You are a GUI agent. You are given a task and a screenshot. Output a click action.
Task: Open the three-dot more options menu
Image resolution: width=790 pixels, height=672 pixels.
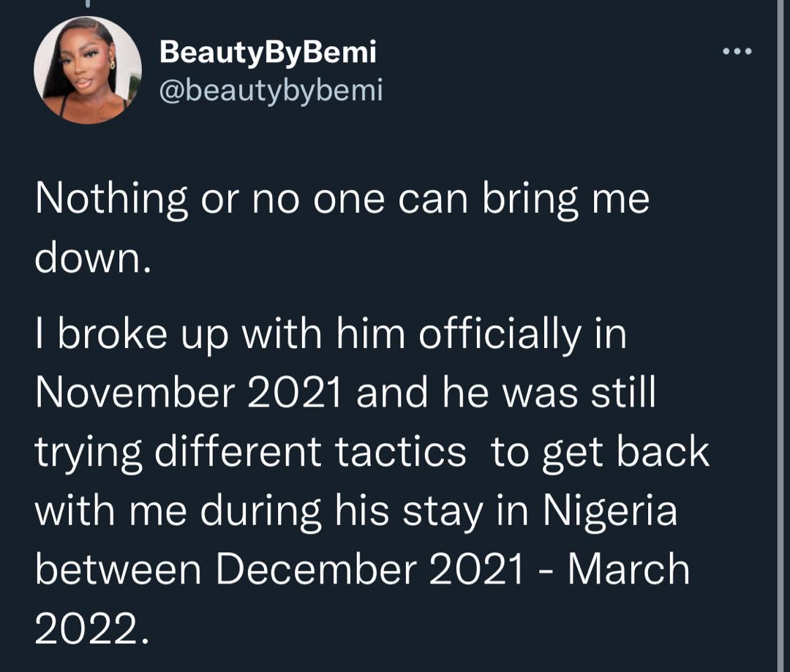coord(736,52)
